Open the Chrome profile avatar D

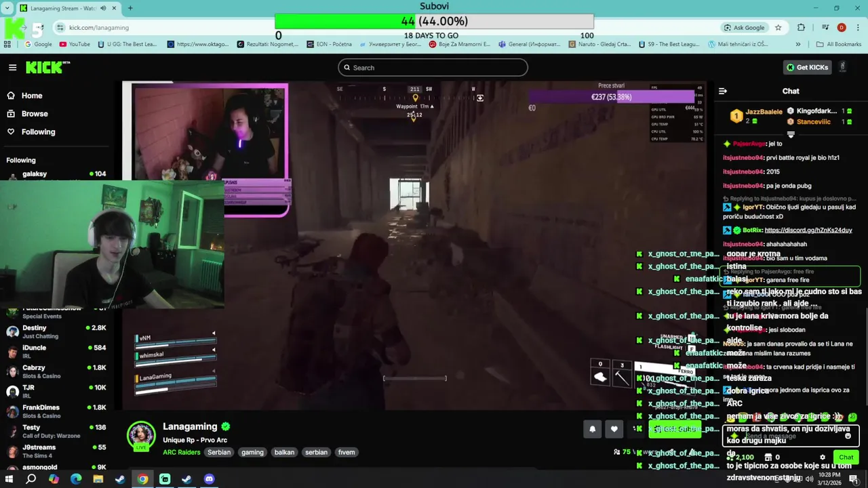(x=842, y=28)
